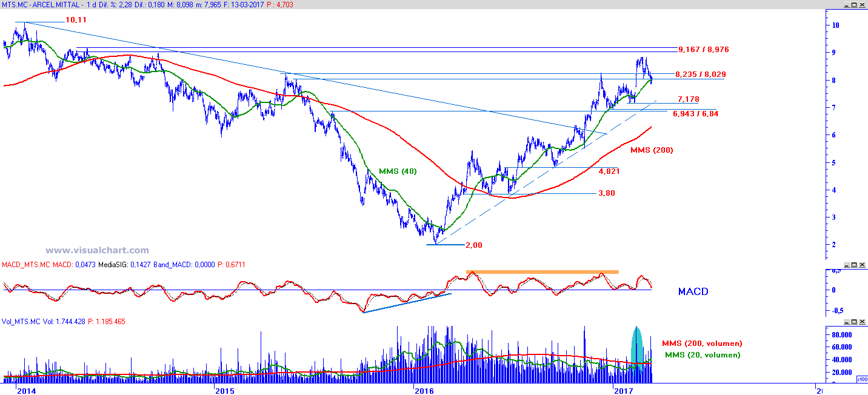Click the 3,80 level label
This screenshot has height=395, width=868.
point(607,193)
